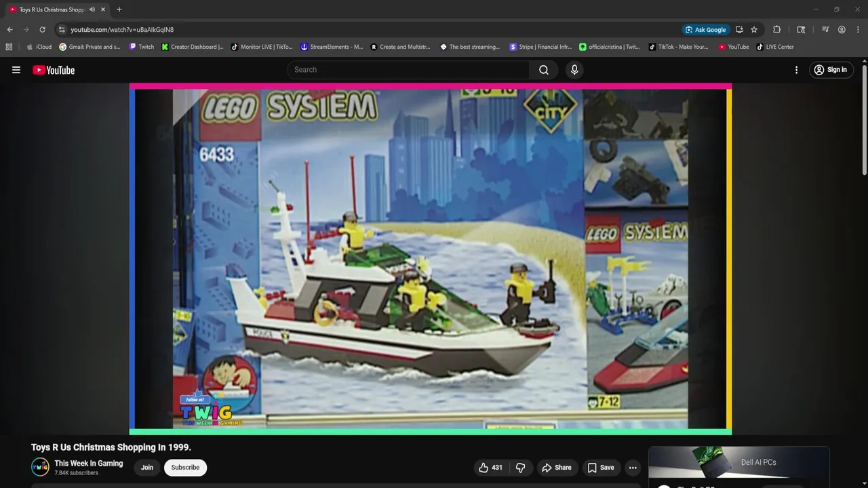Open the apps grid in bookmarks bar

[9, 47]
